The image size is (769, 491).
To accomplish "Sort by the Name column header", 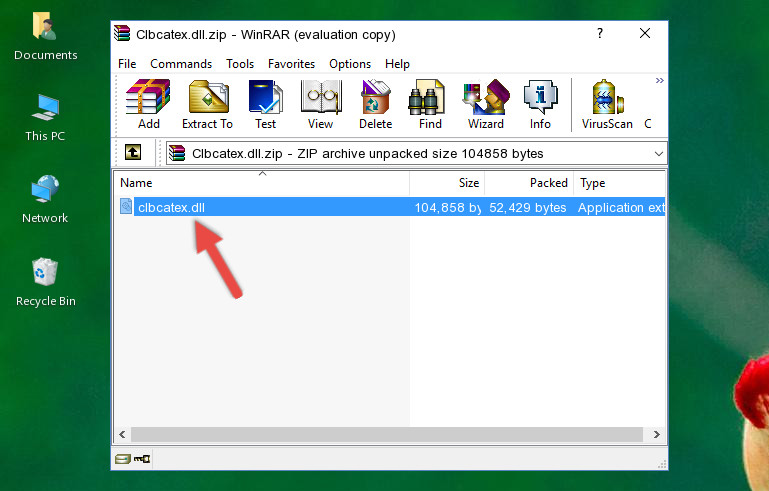I will click(x=262, y=183).
